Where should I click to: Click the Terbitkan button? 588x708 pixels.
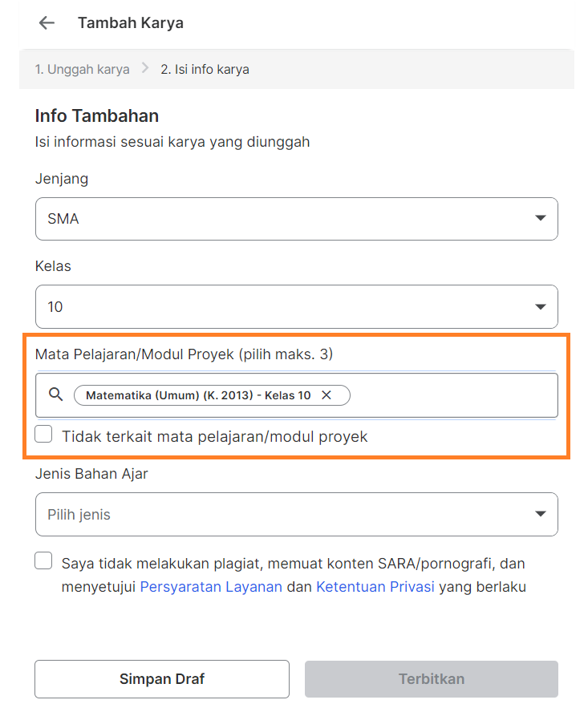431,678
